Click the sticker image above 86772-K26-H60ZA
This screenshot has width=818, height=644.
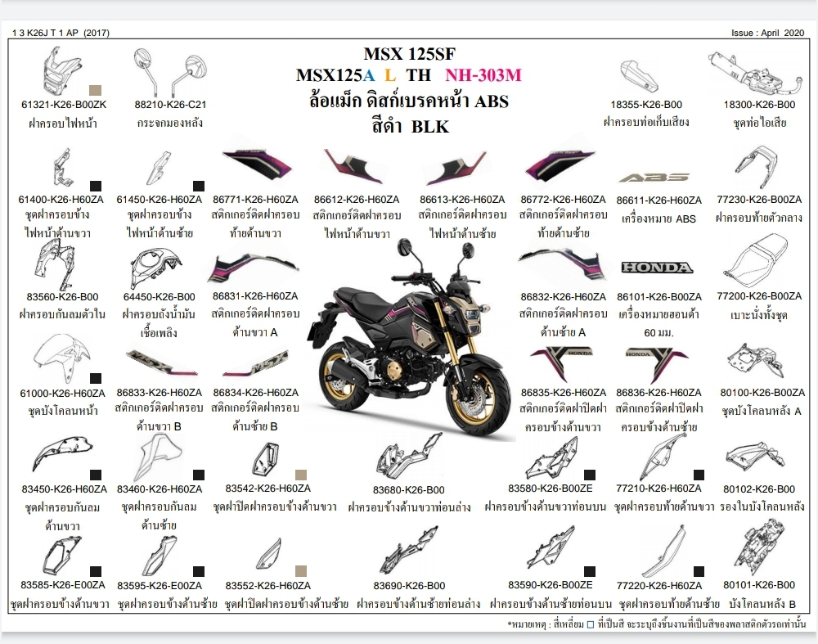point(561,166)
